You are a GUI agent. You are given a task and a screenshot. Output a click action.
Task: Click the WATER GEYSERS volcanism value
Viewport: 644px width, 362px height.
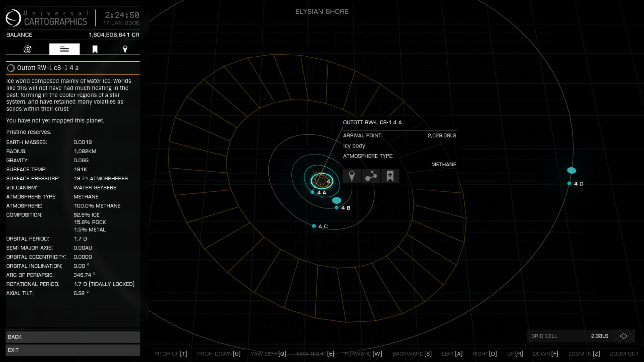(x=95, y=187)
